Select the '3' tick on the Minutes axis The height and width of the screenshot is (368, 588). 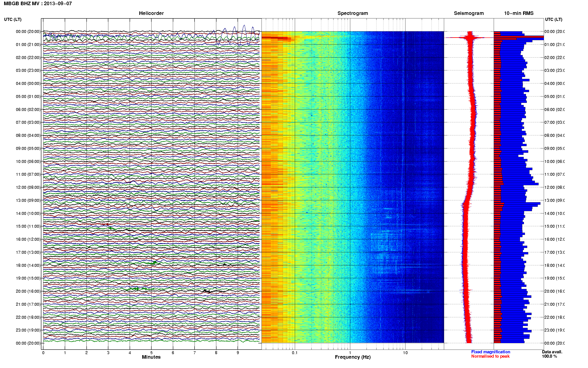pyautogui.click(x=108, y=353)
